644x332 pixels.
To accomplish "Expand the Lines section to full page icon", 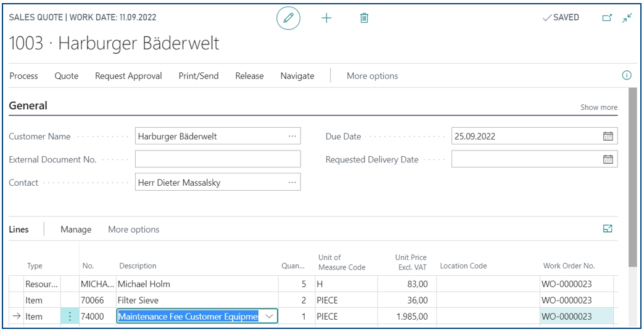I will (x=608, y=229).
